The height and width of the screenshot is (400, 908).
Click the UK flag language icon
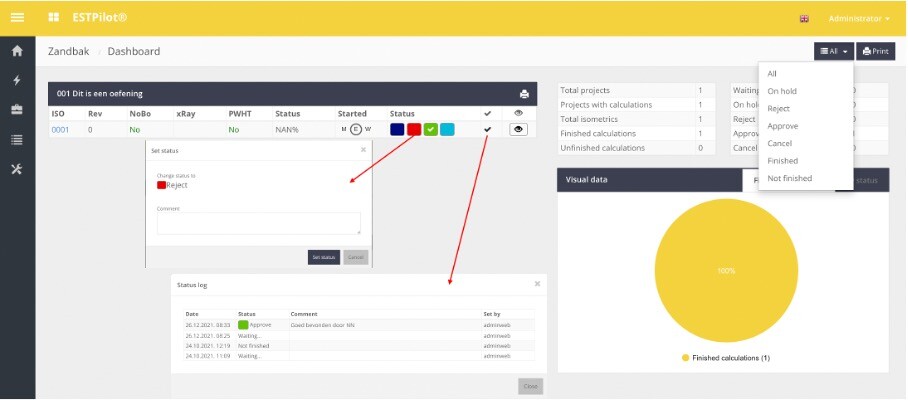pyautogui.click(x=804, y=19)
